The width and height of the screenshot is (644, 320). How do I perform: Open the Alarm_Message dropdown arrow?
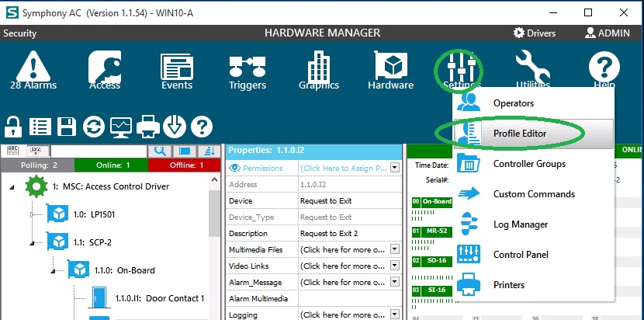[395, 282]
